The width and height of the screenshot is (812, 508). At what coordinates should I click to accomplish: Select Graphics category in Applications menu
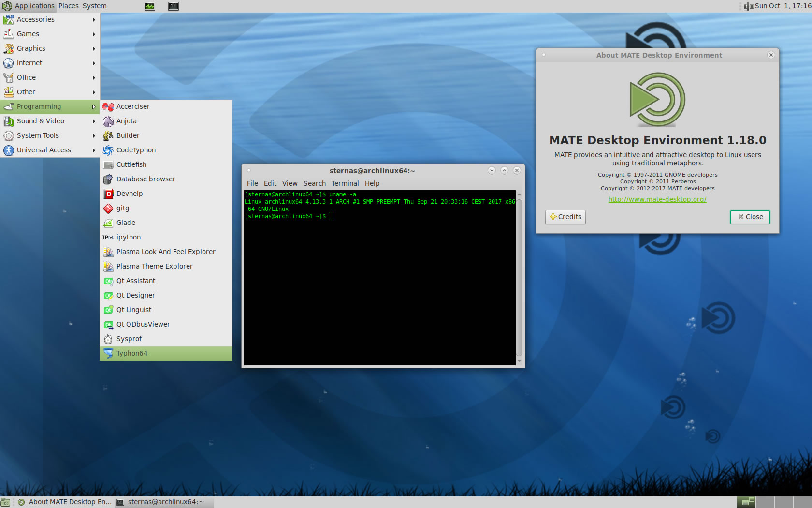50,48
